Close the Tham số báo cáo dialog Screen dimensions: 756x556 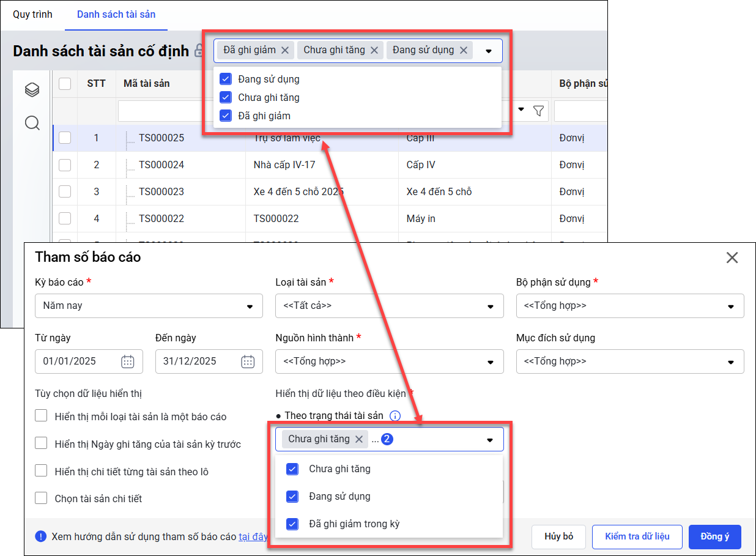coord(732,258)
